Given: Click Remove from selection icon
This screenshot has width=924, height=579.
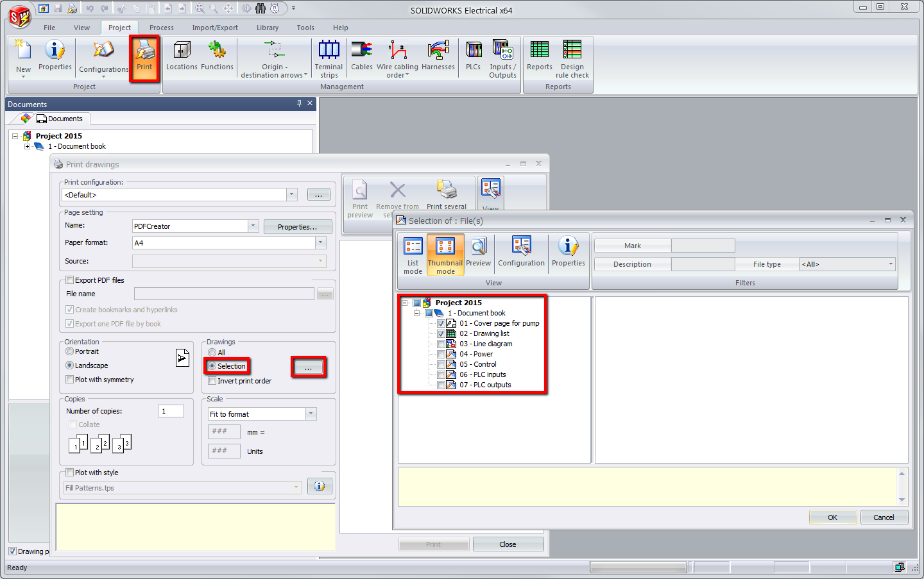Looking at the screenshot, I should coord(397,199).
